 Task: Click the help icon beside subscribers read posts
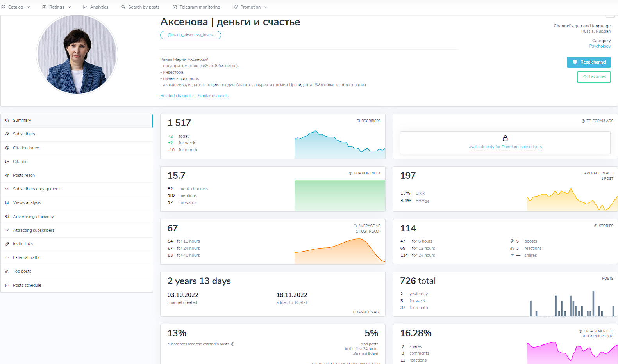[232, 344]
